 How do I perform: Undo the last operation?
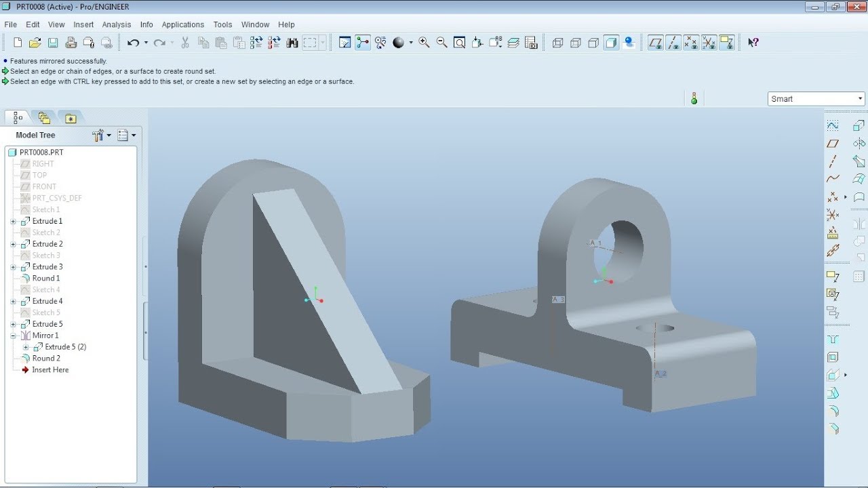coord(133,43)
